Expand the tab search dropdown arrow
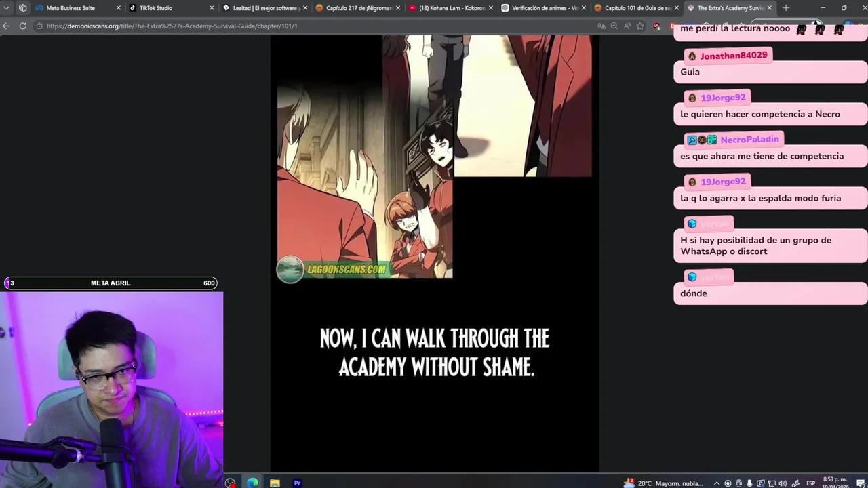 click(7, 8)
